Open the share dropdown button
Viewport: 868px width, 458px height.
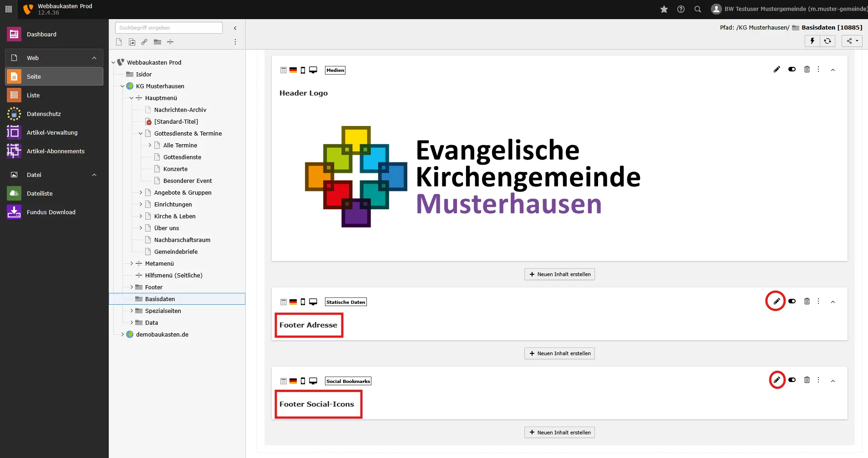click(852, 41)
